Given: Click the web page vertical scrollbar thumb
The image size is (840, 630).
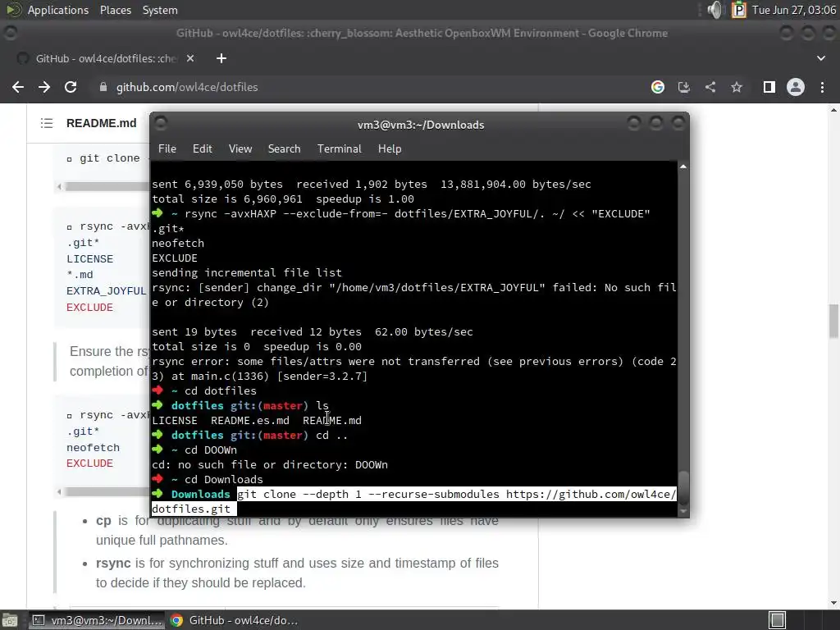Looking at the screenshot, I should [x=833, y=321].
